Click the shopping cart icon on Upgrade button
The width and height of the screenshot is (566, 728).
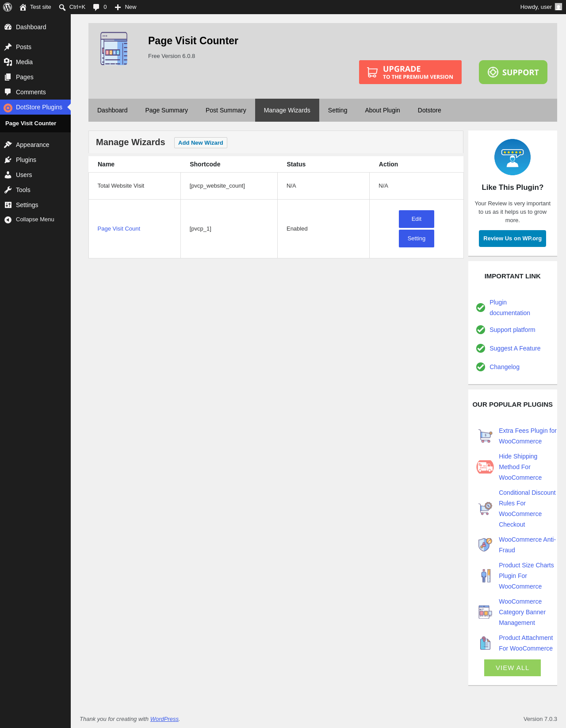pyautogui.click(x=372, y=72)
